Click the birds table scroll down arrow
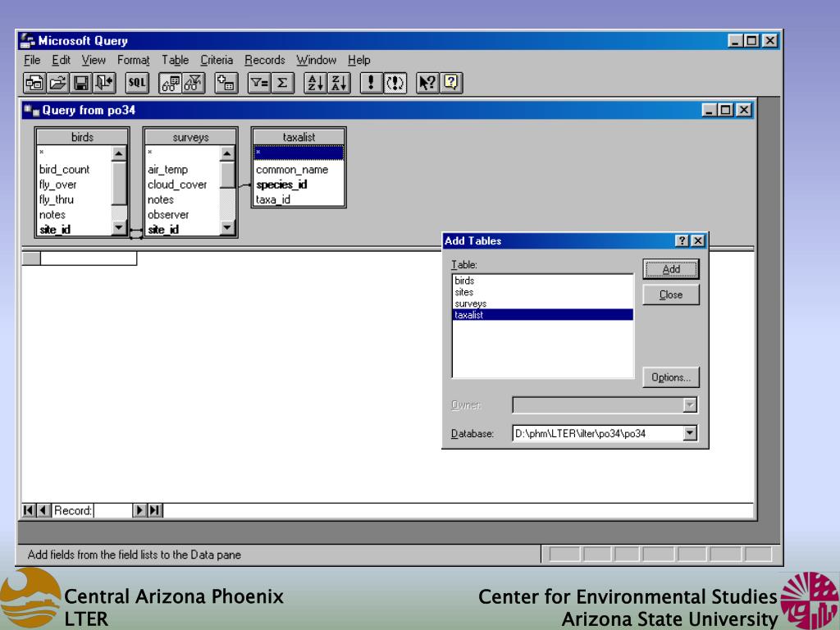The height and width of the screenshot is (630, 840). tap(119, 228)
